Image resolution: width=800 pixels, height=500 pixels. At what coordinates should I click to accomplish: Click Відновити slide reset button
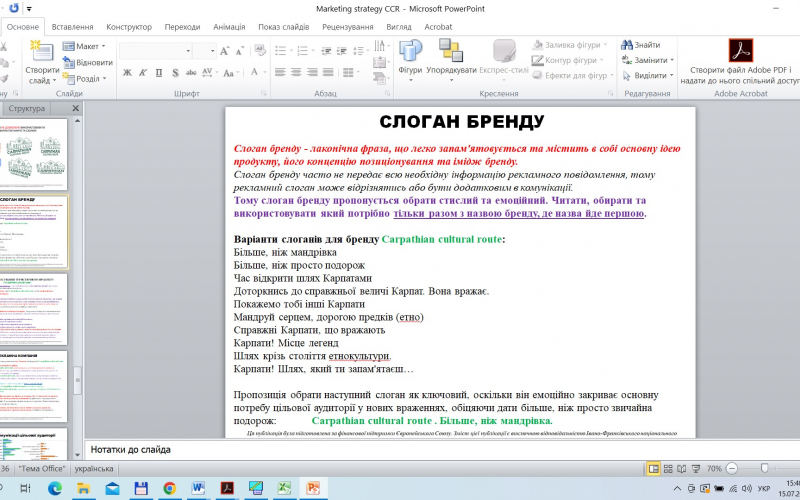tap(88, 62)
